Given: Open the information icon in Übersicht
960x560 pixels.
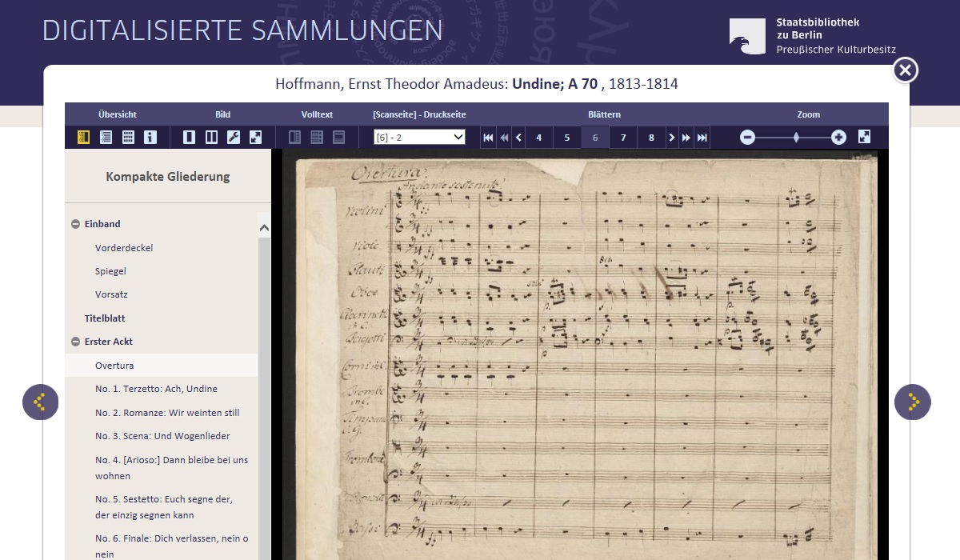Looking at the screenshot, I should (x=150, y=137).
